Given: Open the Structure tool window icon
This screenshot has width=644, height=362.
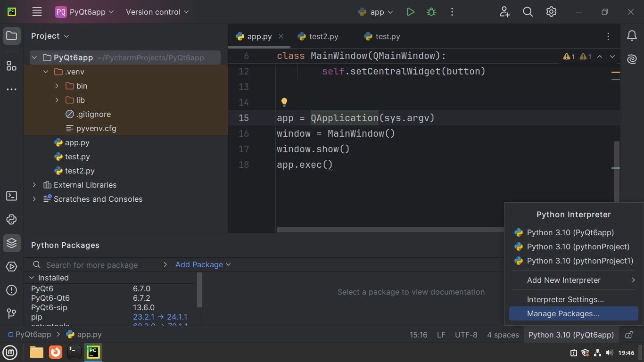Looking at the screenshot, I should coord(12,66).
